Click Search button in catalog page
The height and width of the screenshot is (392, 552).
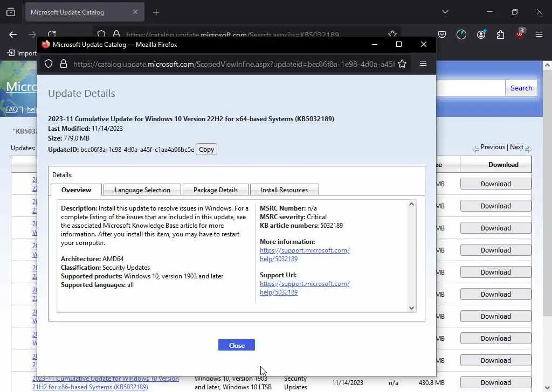(521, 88)
